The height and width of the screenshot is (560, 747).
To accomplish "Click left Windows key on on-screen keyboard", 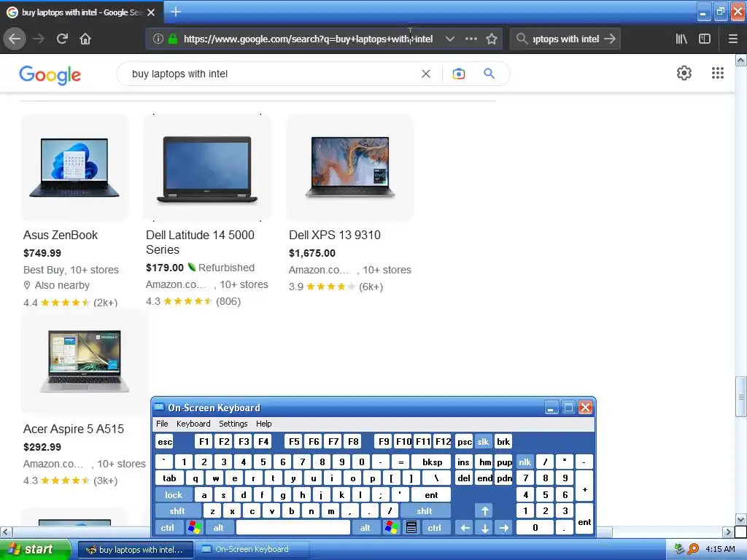I will click(194, 528).
